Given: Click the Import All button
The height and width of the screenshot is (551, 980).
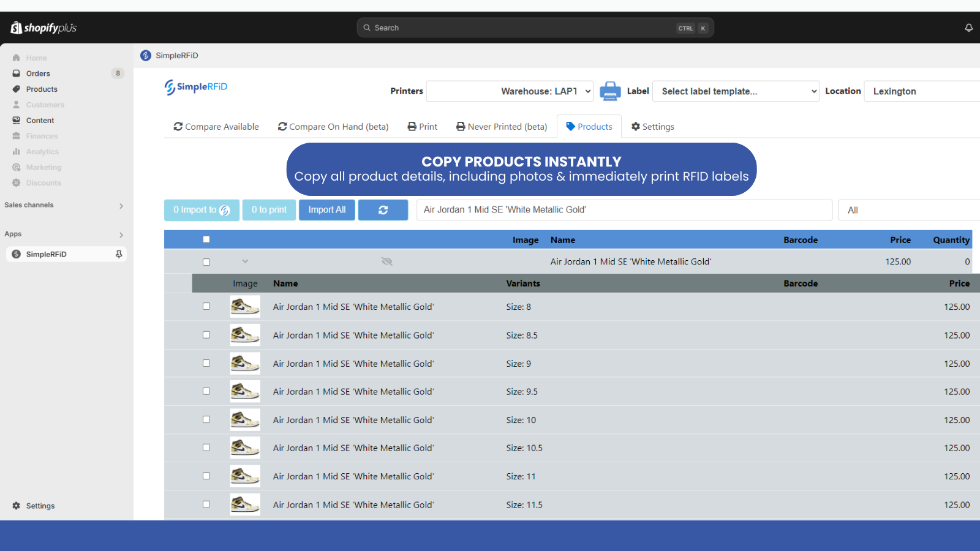Looking at the screenshot, I should coord(327,210).
